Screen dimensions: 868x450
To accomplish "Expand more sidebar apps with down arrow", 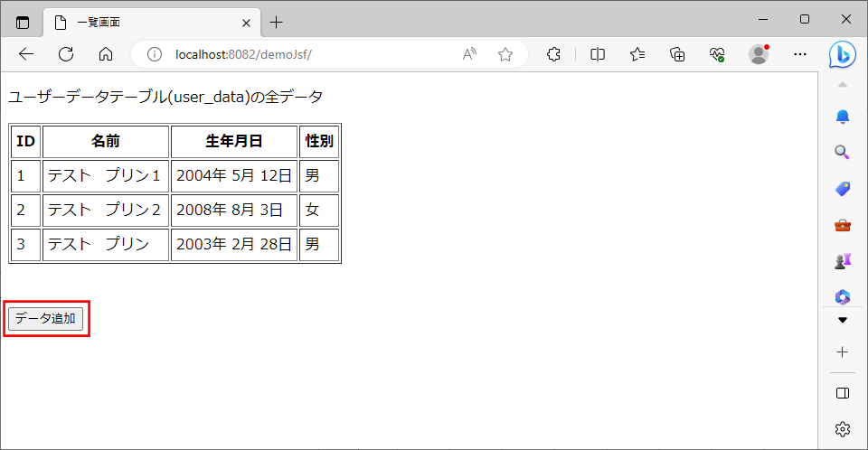I will point(843,320).
